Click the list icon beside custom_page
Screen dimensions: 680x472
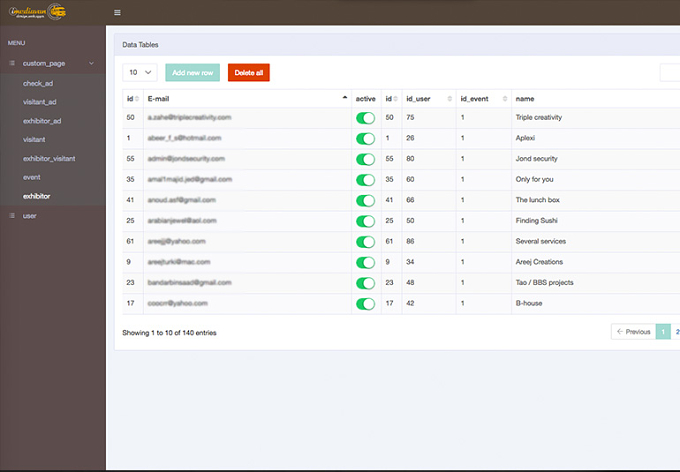coord(12,63)
